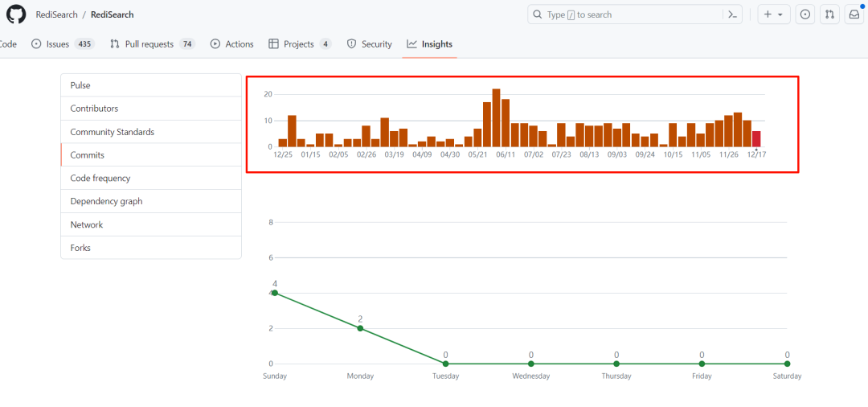Open the Actions tab
Image resolution: width=868 pixels, height=407 pixels.
pyautogui.click(x=231, y=44)
